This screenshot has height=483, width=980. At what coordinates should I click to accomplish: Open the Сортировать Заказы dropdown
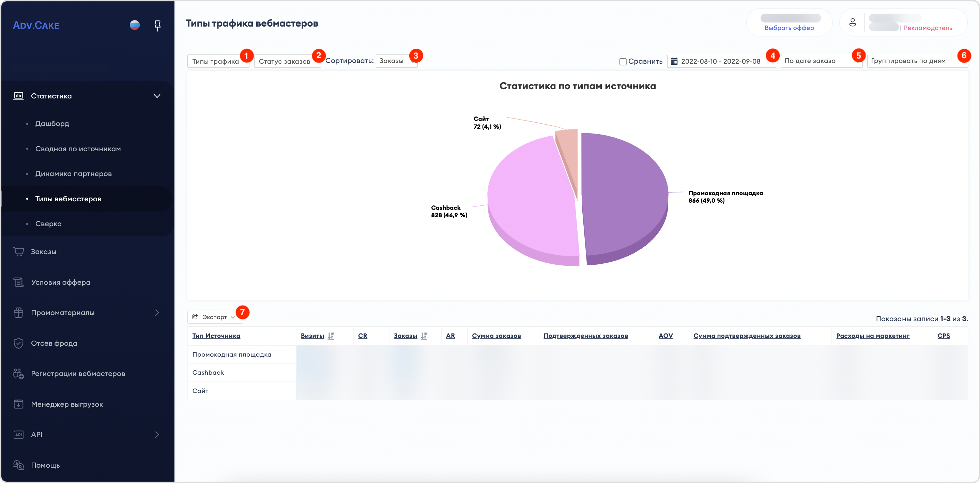(x=396, y=61)
